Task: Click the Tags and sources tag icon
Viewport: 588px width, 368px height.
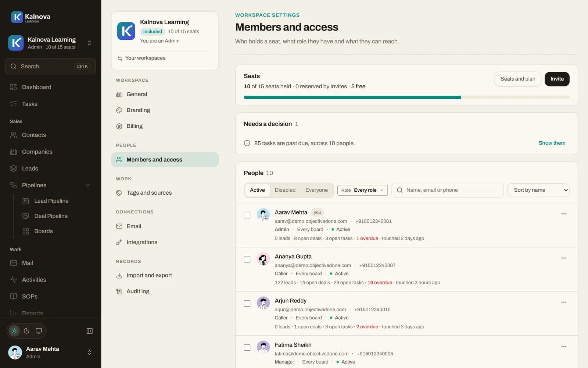Action: pos(119,193)
